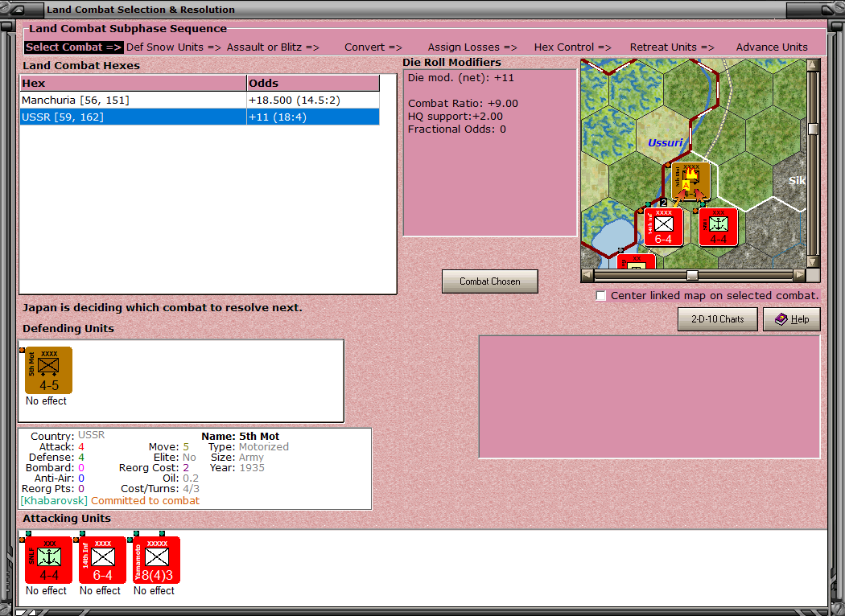This screenshot has width=845, height=616.
Task: Click the Type: Motorized value
Action: pyautogui.click(x=263, y=447)
